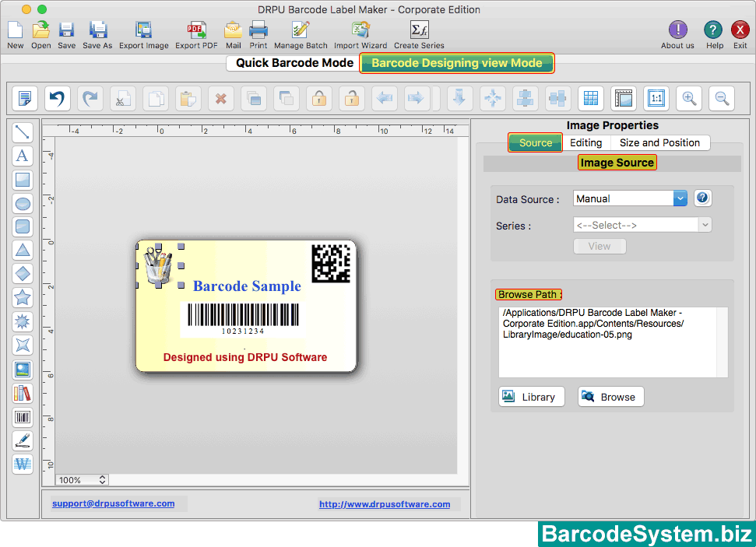Select the Diamond shape tool
The image size is (756, 547).
pyautogui.click(x=22, y=274)
